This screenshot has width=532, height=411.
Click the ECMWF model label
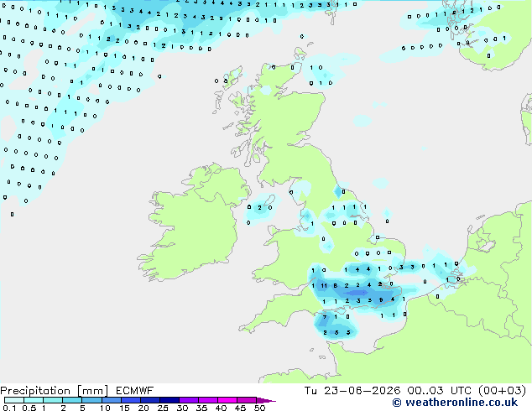tap(135, 391)
